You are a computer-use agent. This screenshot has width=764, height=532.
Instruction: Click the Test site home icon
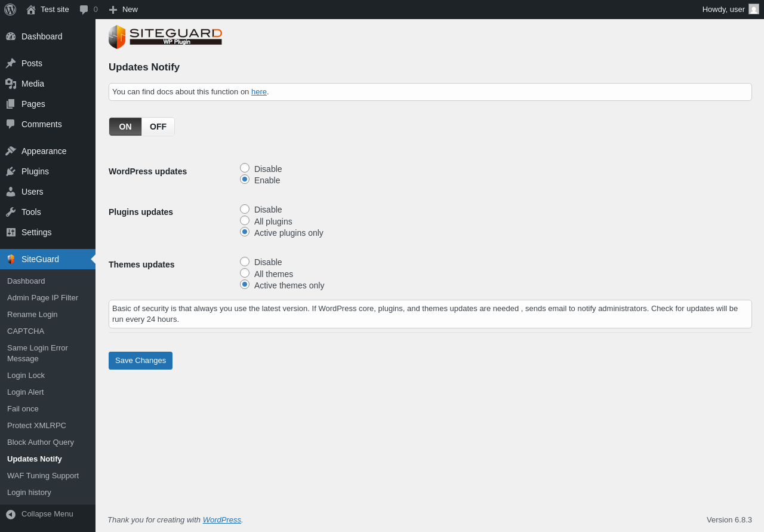click(31, 10)
